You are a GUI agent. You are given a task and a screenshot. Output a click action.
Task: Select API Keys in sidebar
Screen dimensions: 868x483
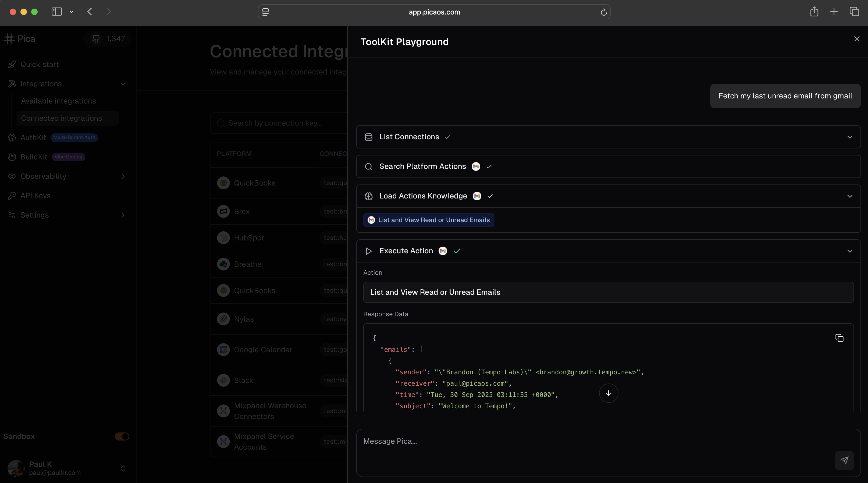[x=35, y=196]
